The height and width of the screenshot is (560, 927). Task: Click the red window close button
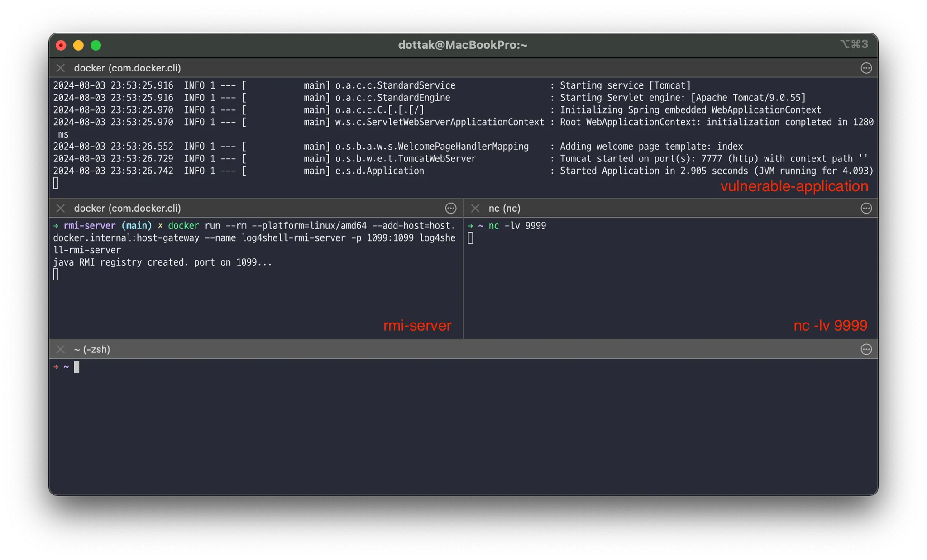point(61,45)
